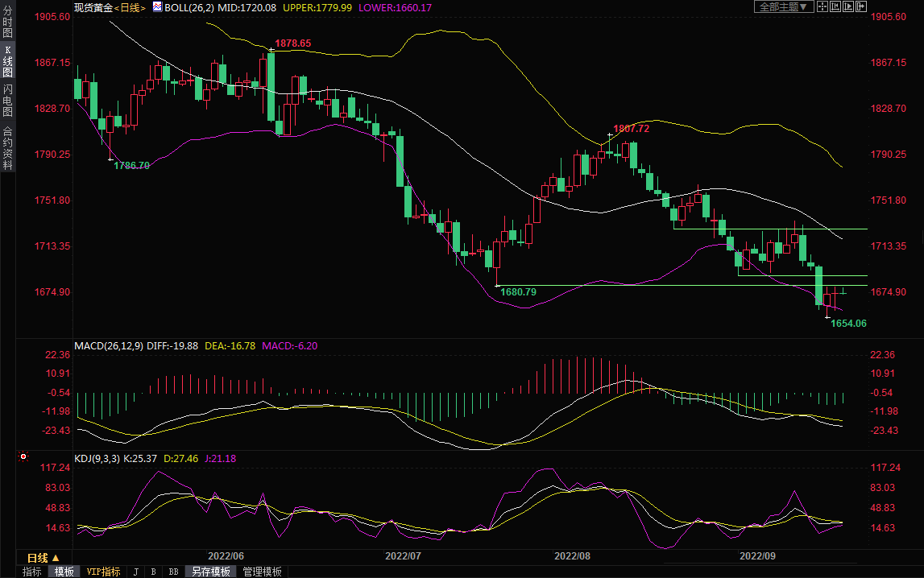Open the VIP指标 tab
The image size is (924, 578).
click(103, 572)
